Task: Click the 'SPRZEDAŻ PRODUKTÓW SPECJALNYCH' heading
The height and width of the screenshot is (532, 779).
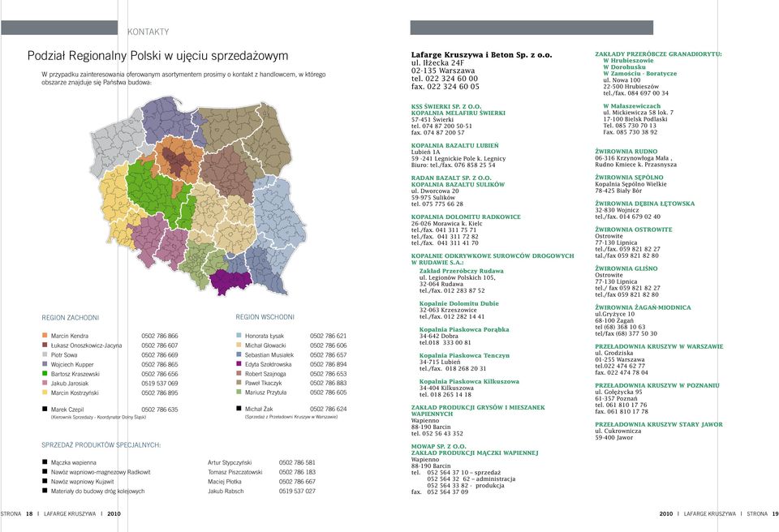Action: coord(101,445)
